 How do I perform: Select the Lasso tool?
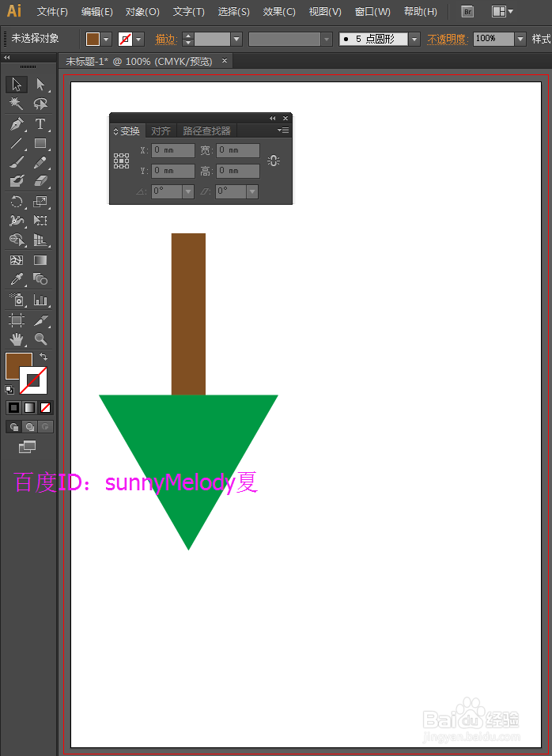click(40, 104)
